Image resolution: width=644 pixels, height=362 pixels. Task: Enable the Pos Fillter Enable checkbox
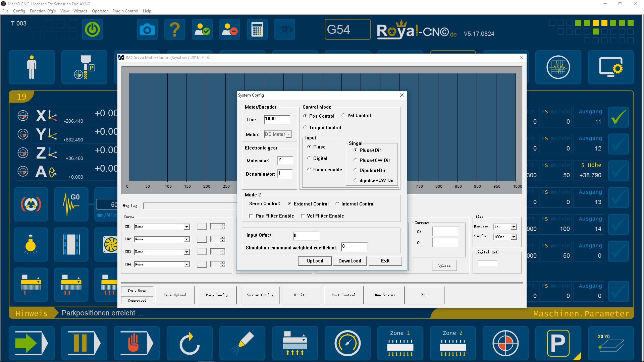(251, 216)
